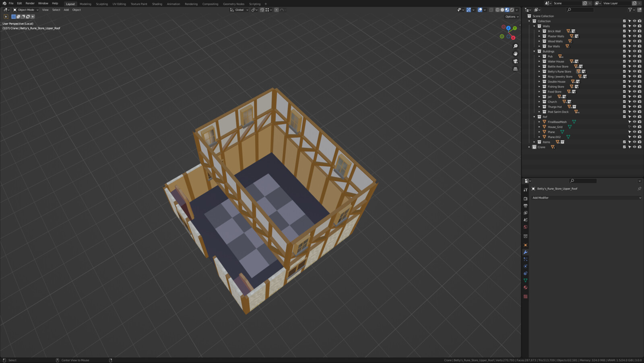Viewport: 644px width, 363px height.
Task: Expand the Items collection
Action: [535, 142]
